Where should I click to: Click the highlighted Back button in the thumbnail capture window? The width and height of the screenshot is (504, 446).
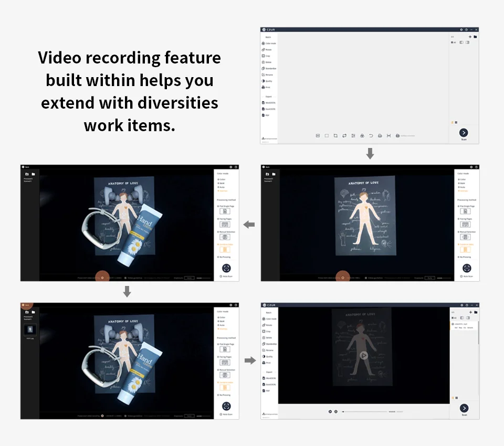coord(26,305)
